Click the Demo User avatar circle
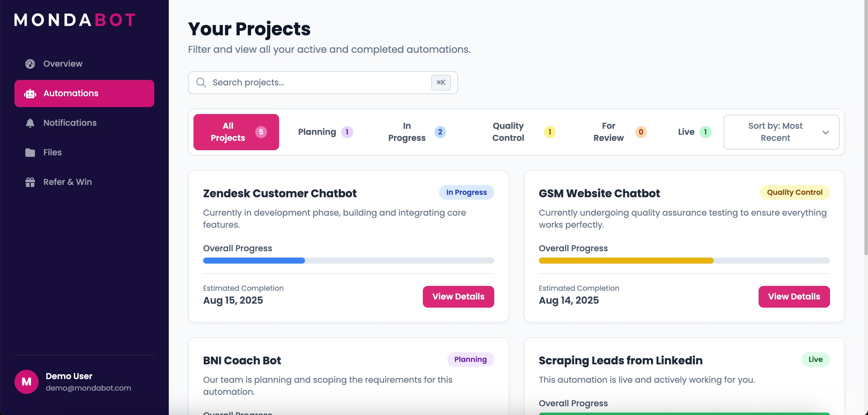This screenshot has width=868, height=415. click(26, 381)
